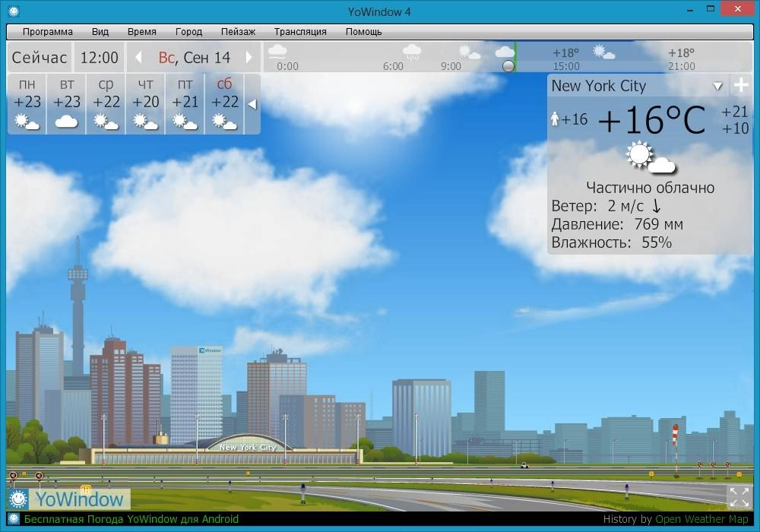Select the вт +23 forecast day
Image resolution: width=760 pixels, height=532 pixels.
tap(66, 103)
